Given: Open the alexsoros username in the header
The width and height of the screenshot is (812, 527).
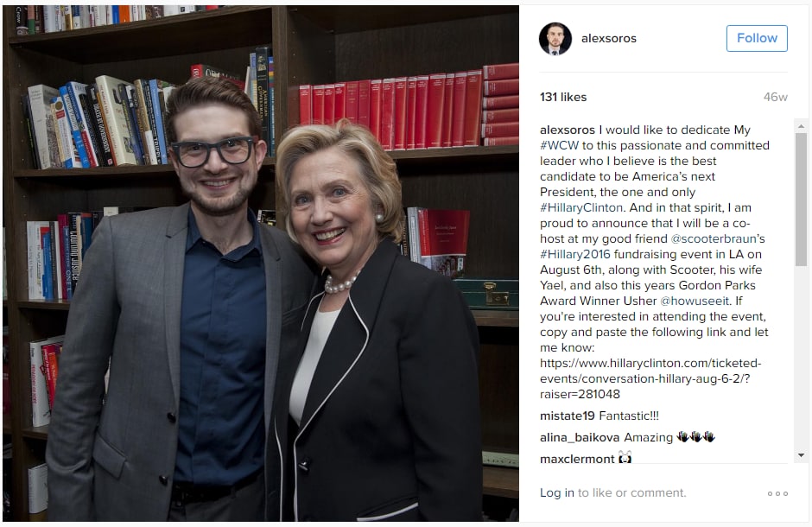Looking at the screenshot, I should tap(608, 38).
